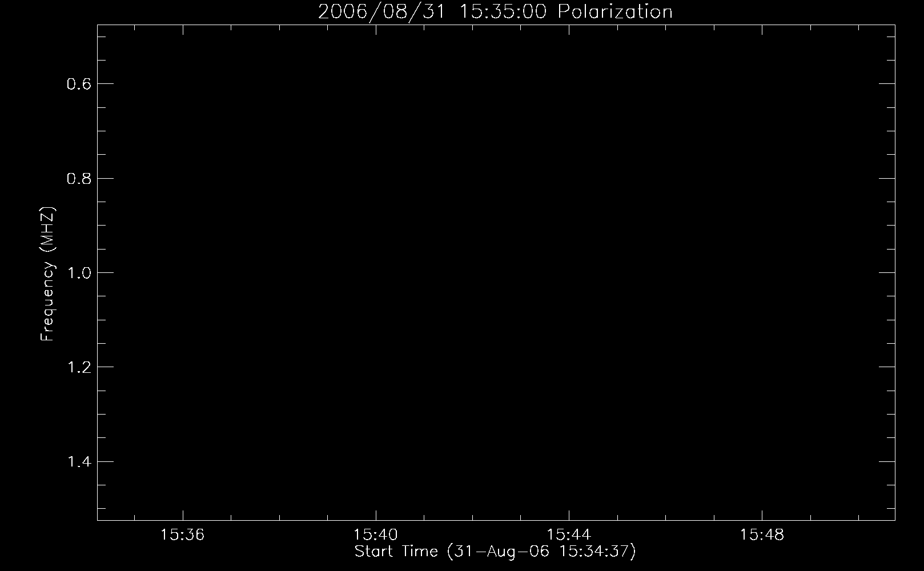This screenshot has width=924, height=571.
Task: Click the 15:48 time tick label
Action: coord(762,535)
